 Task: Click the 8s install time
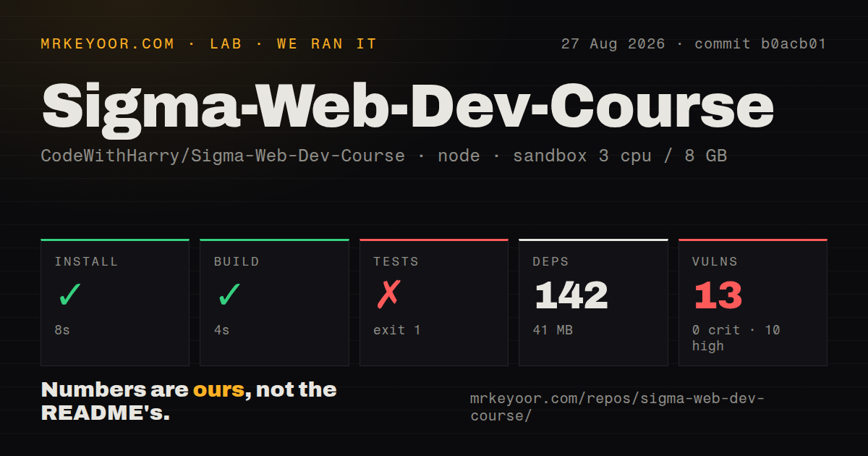click(62, 330)
